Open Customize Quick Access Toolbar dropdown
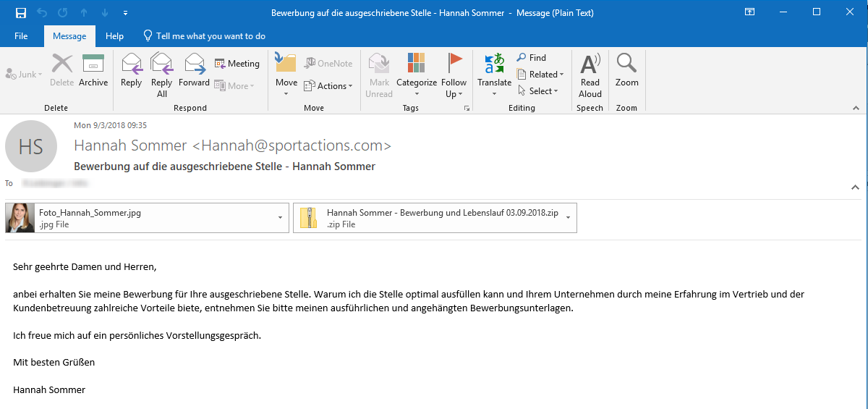Viewport: 868px width, 409px height. 126,13
